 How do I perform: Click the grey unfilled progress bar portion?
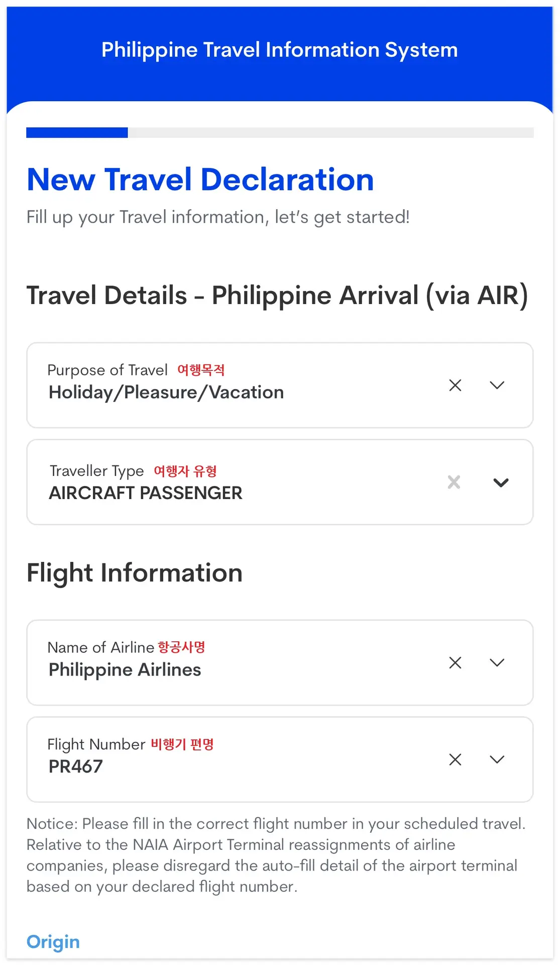pos(331,133)
